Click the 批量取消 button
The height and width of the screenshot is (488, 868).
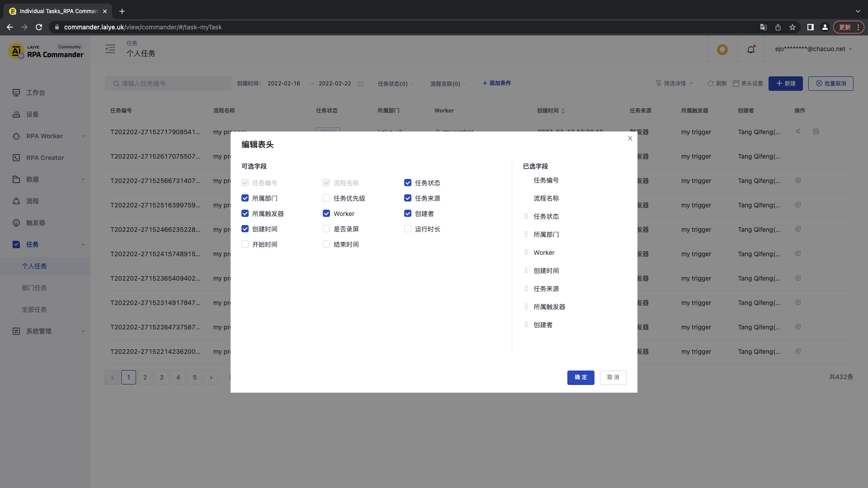831,84
